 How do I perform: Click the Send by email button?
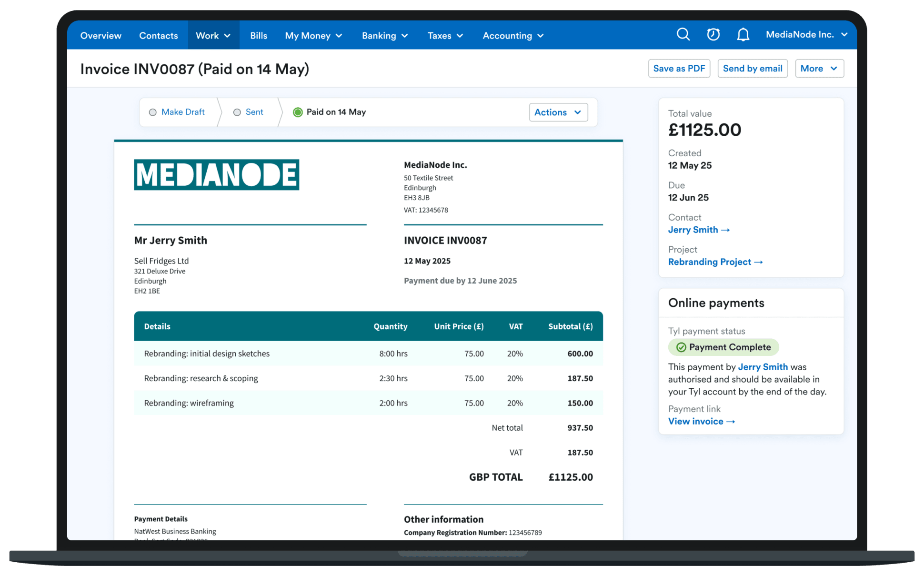tap(752, 69)
